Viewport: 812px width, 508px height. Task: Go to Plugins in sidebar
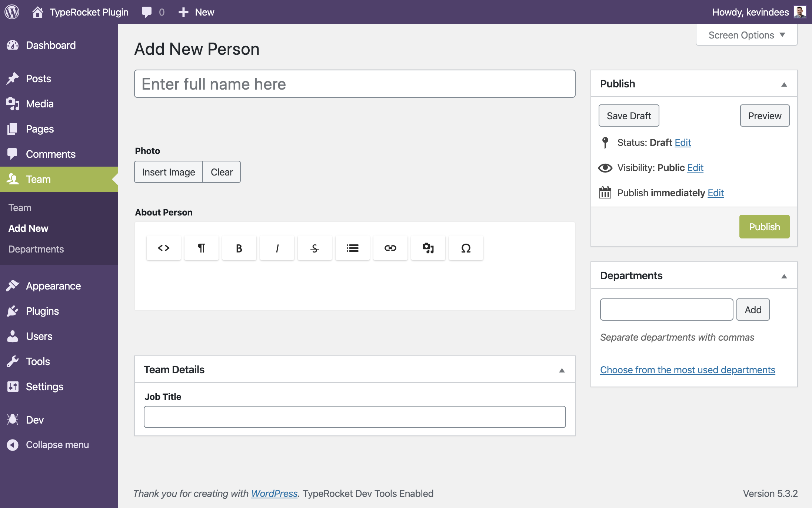click(x=42, y=311)
